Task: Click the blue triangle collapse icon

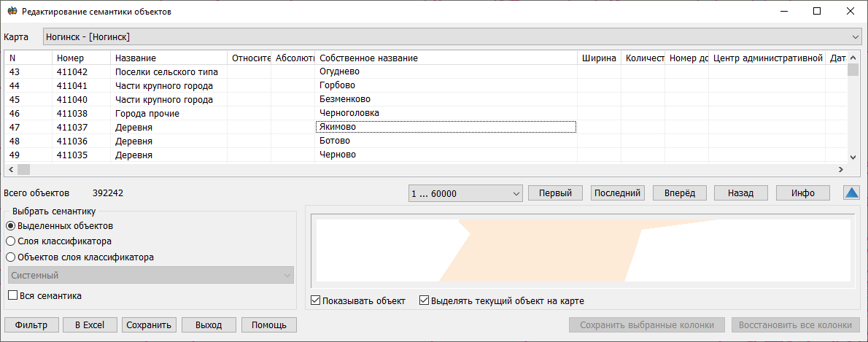Action: click(851, 193)
